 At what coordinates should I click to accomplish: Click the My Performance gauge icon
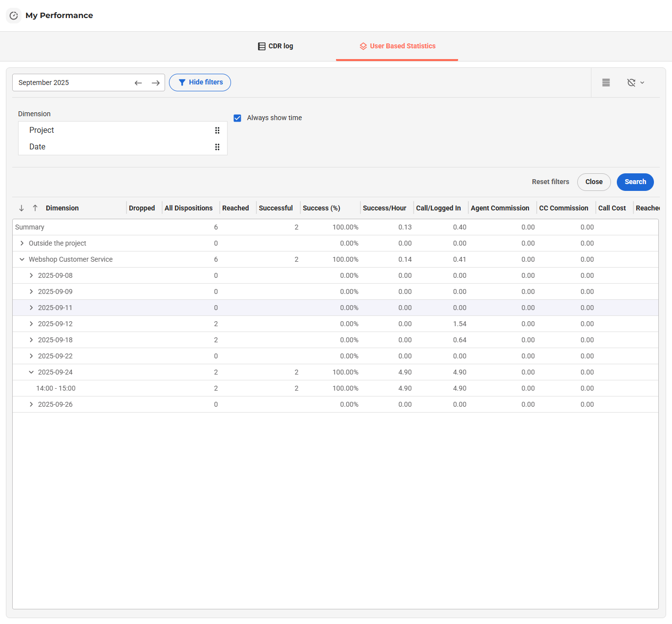(x=14, y=16)
